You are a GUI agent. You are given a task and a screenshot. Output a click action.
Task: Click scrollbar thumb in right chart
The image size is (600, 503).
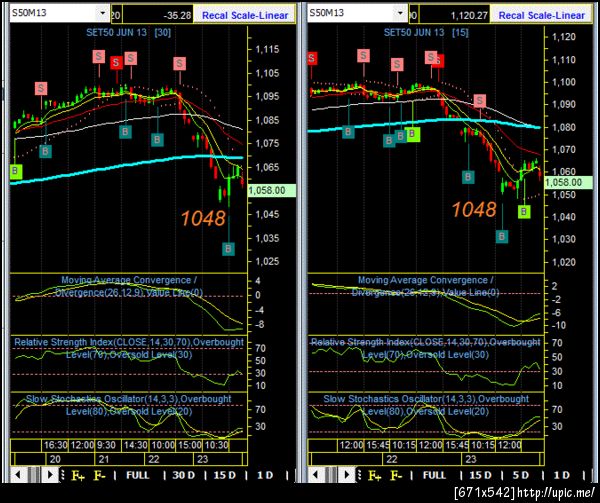331,475
